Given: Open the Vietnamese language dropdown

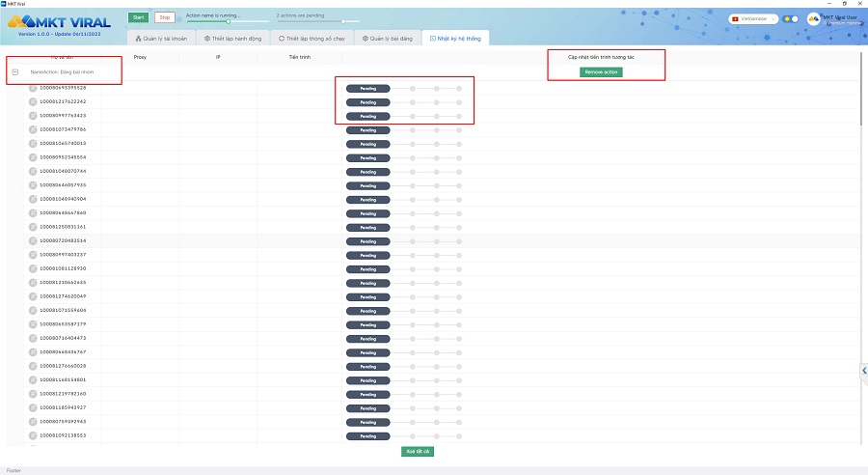Looking at the screenshot, I should tap(753, 19).
